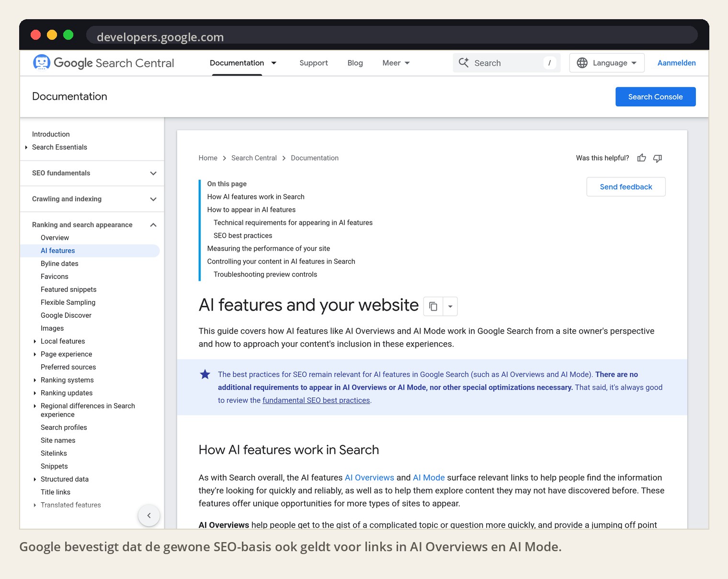Jump to Technical requirements for appearing in AI features
Viewport: 728px width, 579px height.
[293, 223]
